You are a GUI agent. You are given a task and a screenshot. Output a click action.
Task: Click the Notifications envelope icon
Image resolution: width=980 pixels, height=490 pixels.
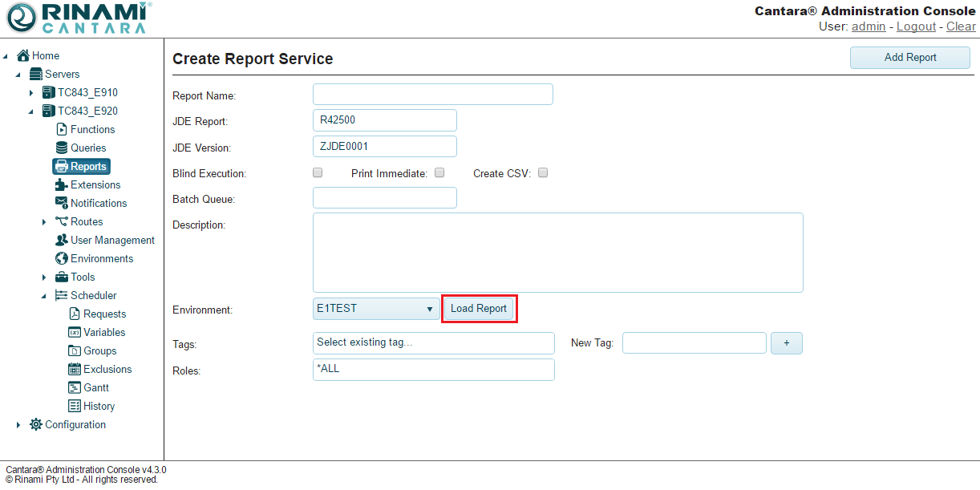62,203
